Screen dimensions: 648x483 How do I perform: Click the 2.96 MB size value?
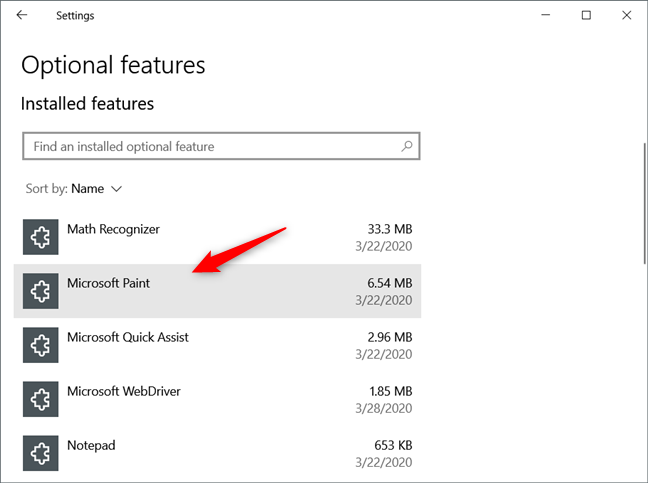390,337
